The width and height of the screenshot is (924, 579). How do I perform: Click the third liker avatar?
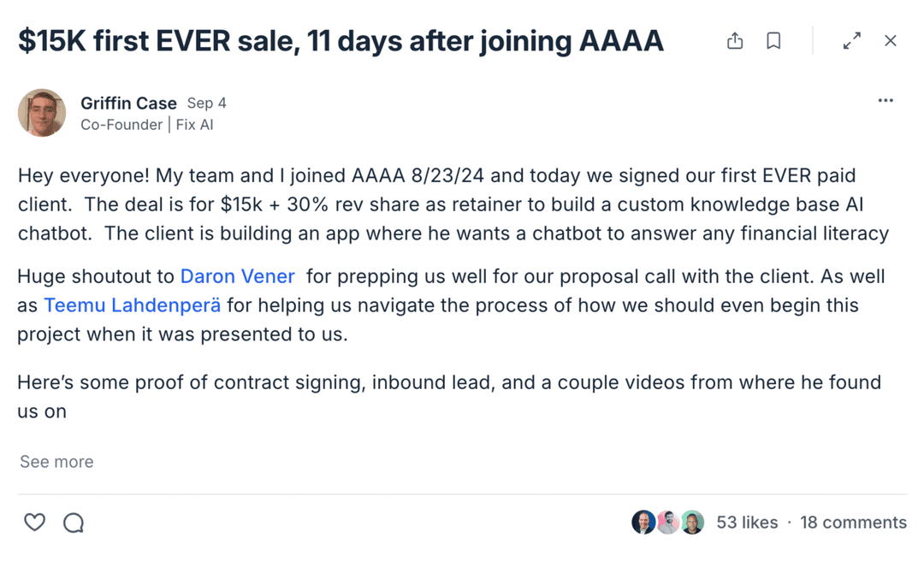click(x=692, y=523)
